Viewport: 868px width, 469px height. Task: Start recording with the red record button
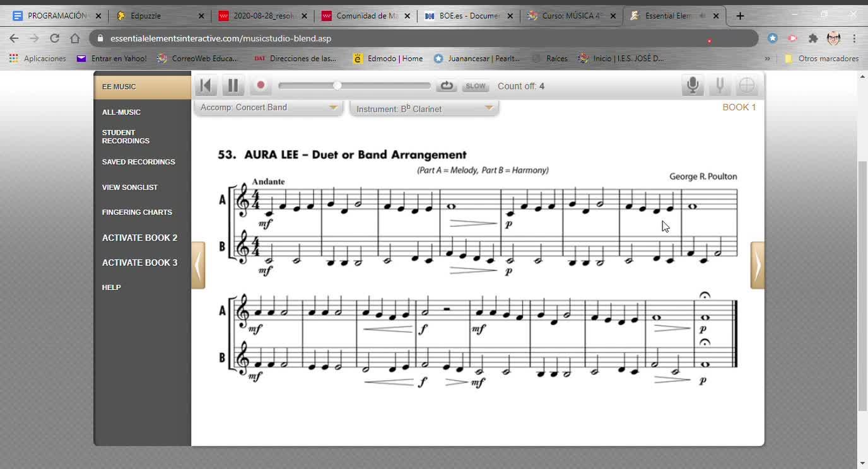point(261,85)
